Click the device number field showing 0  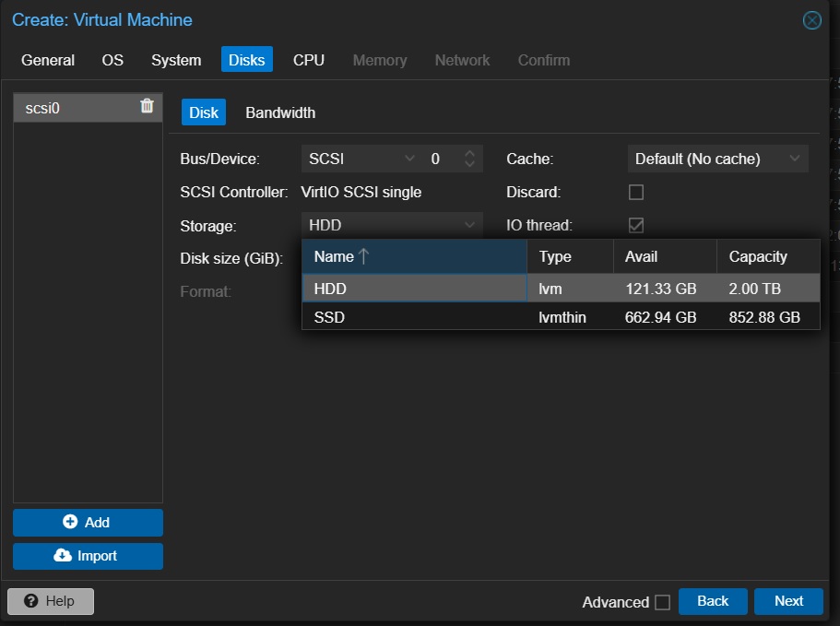click(x=443, y=159)
